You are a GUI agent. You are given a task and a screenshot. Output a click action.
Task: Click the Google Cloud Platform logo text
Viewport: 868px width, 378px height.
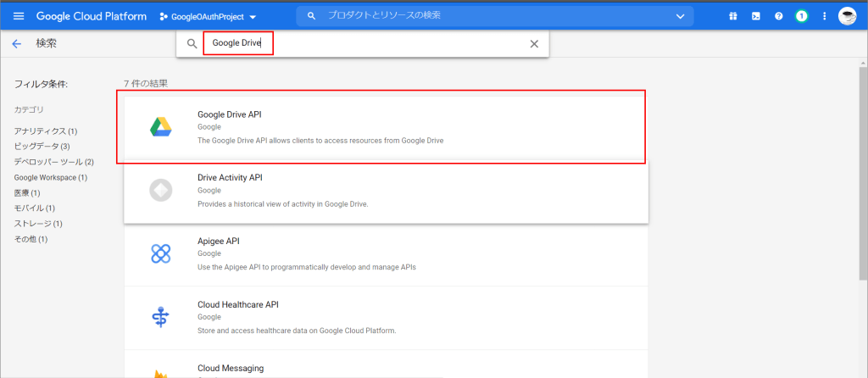[x=92, y=17]
